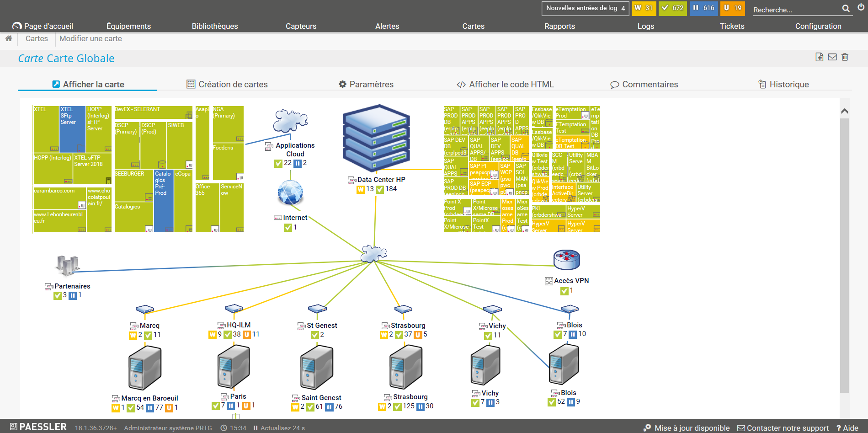Click the Saint Genest server icon

tap(317, 368)
